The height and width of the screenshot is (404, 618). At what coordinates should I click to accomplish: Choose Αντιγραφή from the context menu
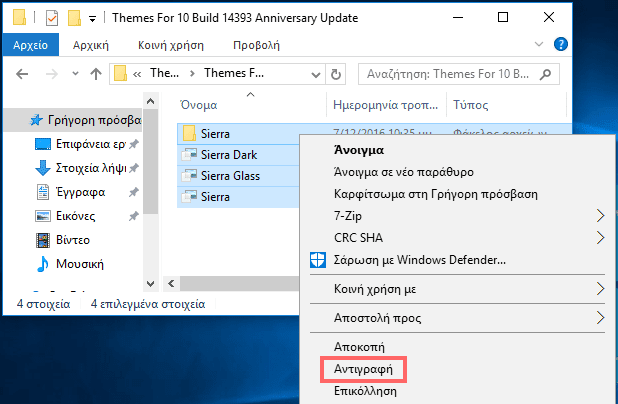[x=363, y=369]
